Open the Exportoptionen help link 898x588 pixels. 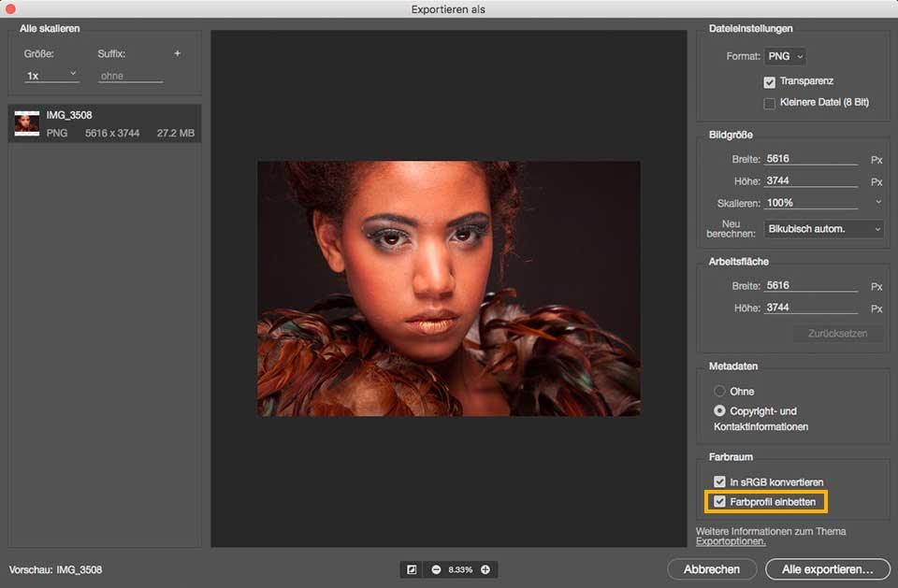(730, 541)
